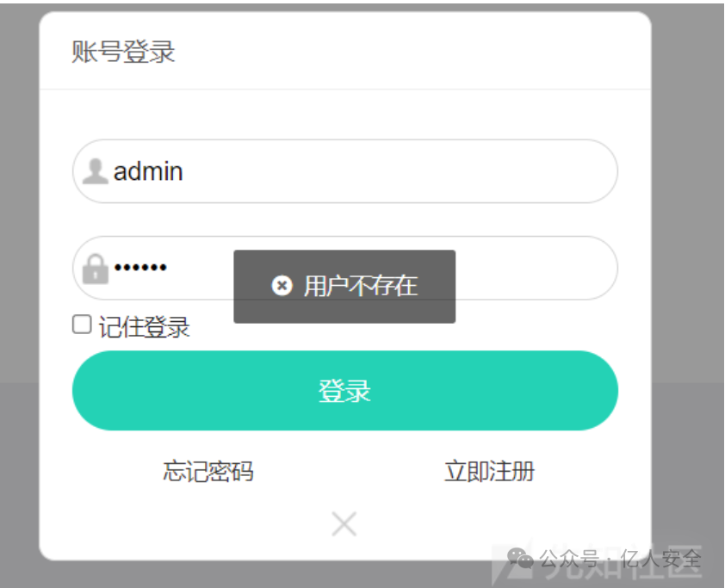The width and height of the screenshot is (725, 588).
Task: Click the 账号登录 dialog title
Action: [123, 51]
